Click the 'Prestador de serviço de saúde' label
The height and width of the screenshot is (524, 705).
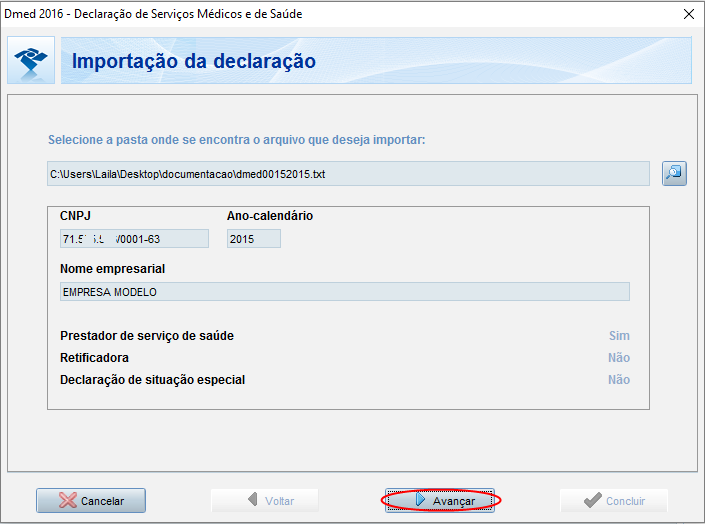coord(147,336)
